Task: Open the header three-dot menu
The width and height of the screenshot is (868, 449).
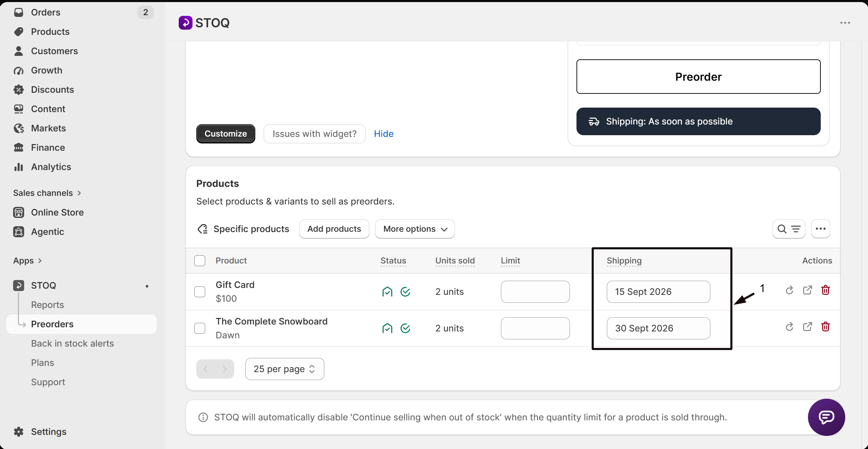Action: 845,23
